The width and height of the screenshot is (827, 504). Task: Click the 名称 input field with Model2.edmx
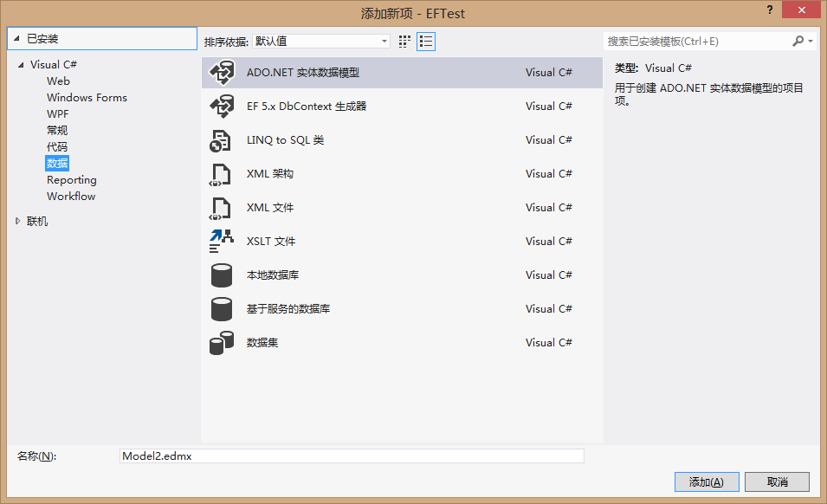pyautogui.click(x=352, y=456)
